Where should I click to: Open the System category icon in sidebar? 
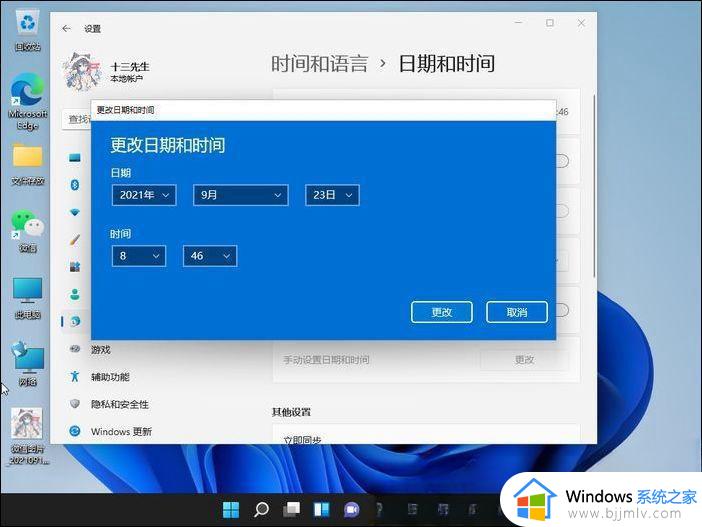pyautogui.click(x=75, y=158)
